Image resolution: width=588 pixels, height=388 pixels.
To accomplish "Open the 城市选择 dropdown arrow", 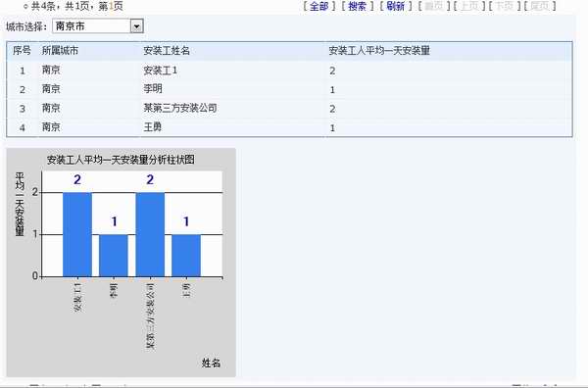I will tap(137, 26).
